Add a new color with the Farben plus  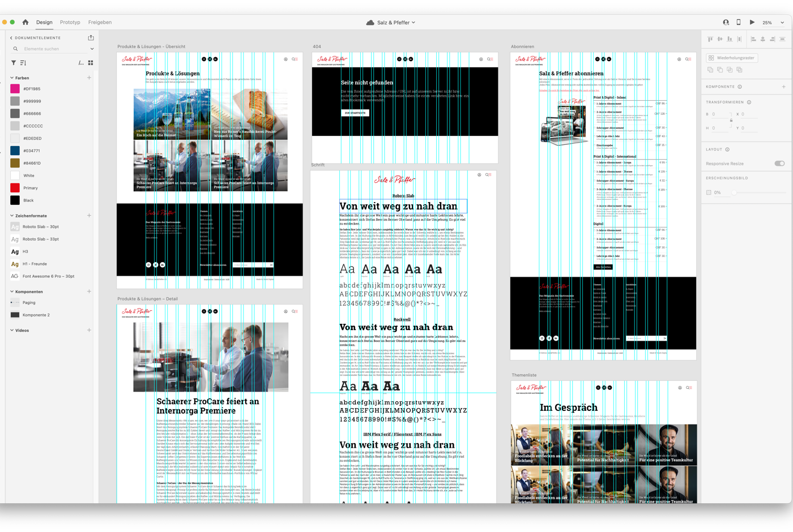pos(89,78)
